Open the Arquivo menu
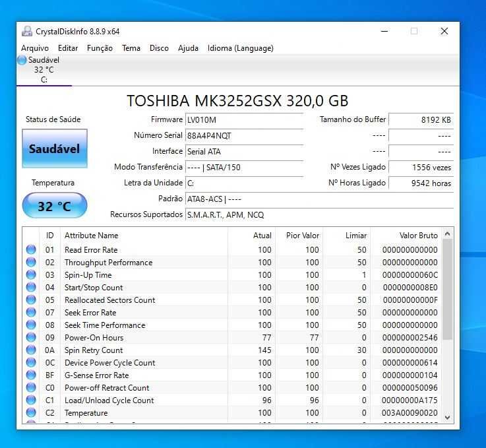Viewport: 486px width, 448px height. click(35, 48)
